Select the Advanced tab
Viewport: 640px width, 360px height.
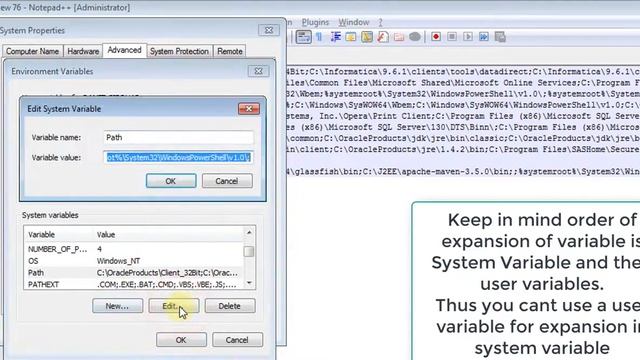click(x=124, y=50)
